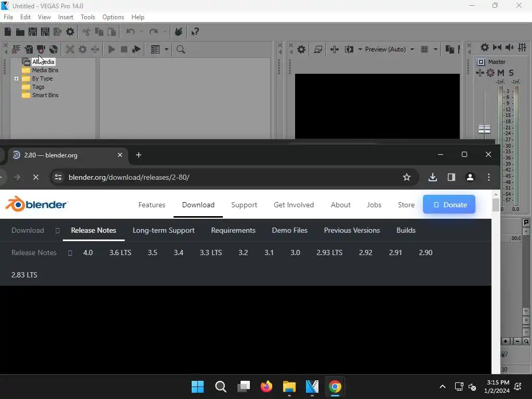Start media preview play button
Screen dimensions: 532x399
point(111,49)
